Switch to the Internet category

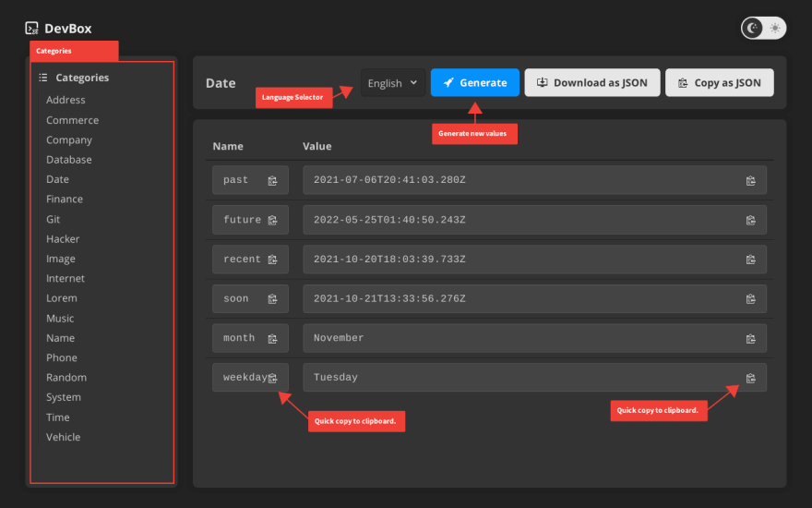[66, 278]
